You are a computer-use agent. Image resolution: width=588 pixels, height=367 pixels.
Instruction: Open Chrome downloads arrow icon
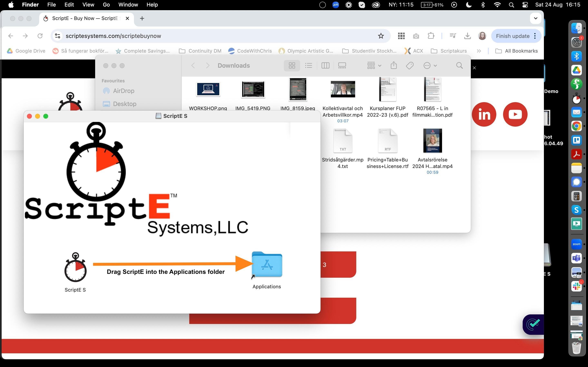pyautogui.click(x=467, y=36)
